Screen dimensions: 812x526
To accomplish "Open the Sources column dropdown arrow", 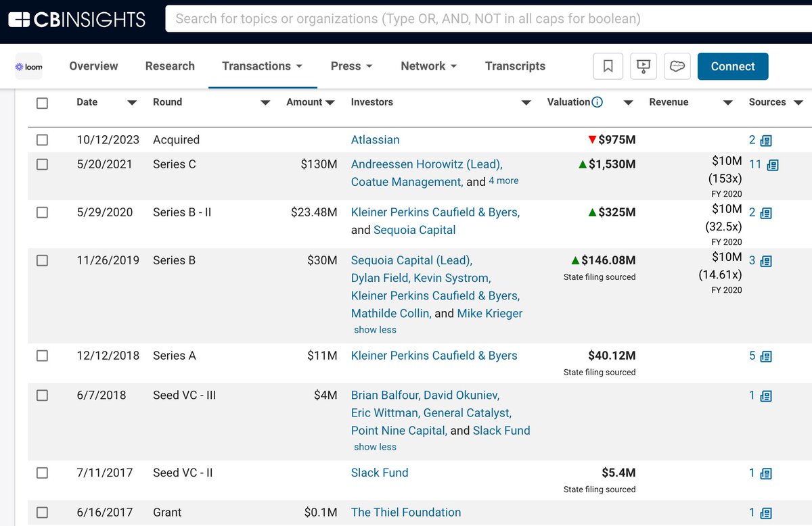I will [798, 103].
